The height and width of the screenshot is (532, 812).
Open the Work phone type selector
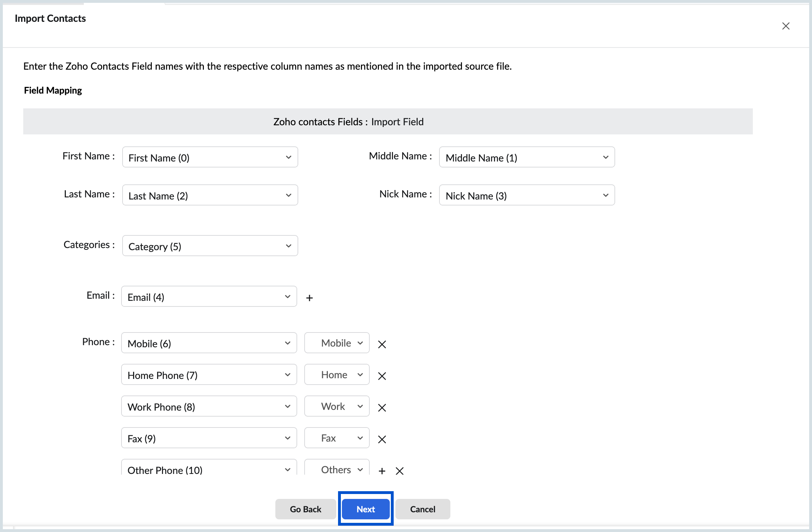337,406
